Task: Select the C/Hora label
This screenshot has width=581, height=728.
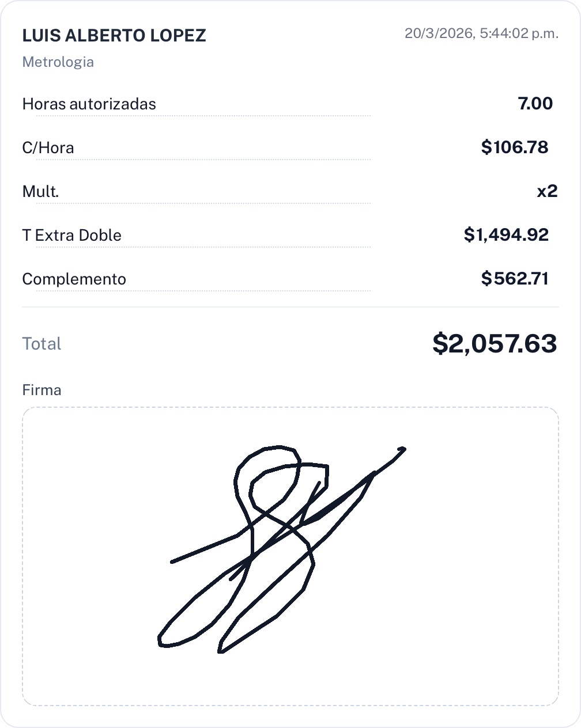Action: pyautogui.click(x=48, y=148)
